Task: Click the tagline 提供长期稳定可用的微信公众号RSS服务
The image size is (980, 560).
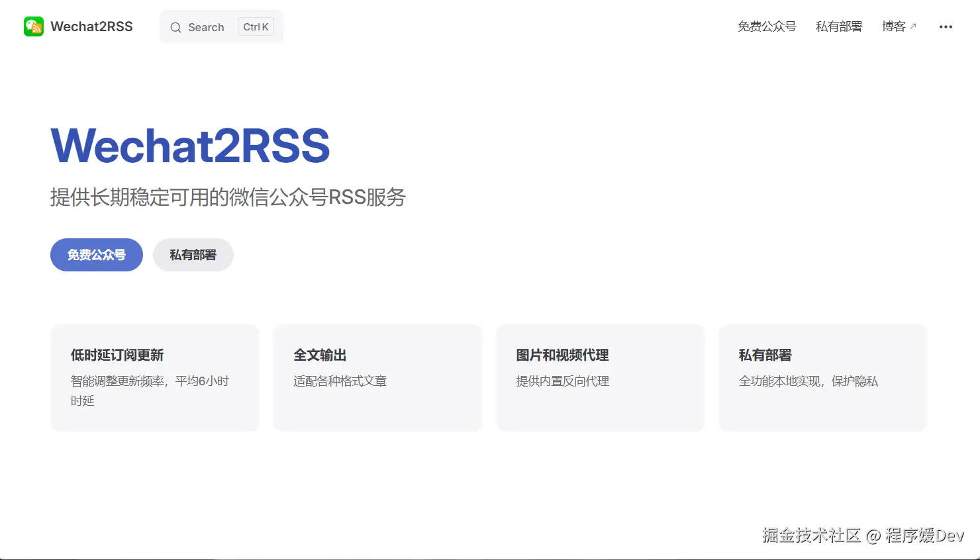Action: click(228, 197)
